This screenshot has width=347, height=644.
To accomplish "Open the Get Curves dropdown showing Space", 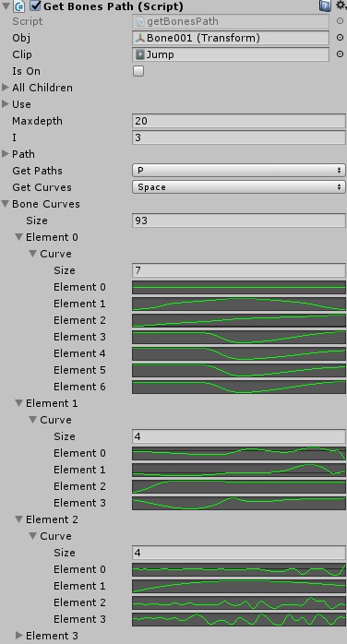I will tap(239, 187).
